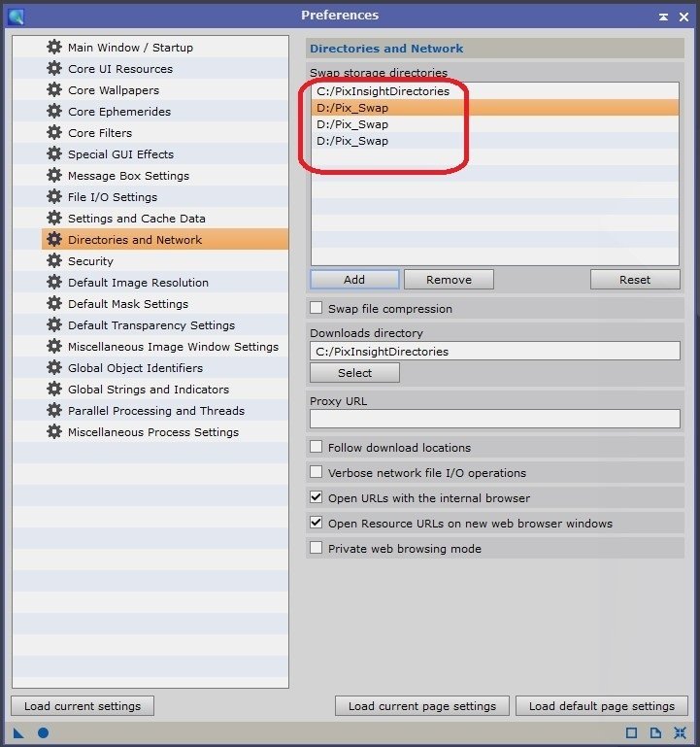Click the Security gear icon

(54, 260)
